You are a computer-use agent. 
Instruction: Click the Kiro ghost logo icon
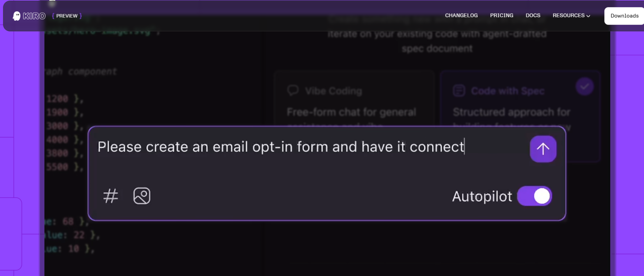click(x=16, y=16)
